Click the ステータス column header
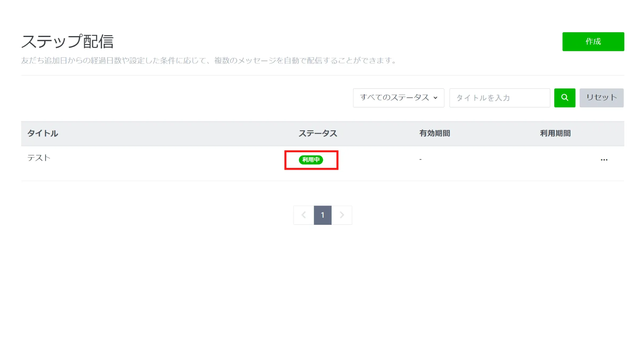The height and width of the screenshot is (358, 644). point(318,134)
